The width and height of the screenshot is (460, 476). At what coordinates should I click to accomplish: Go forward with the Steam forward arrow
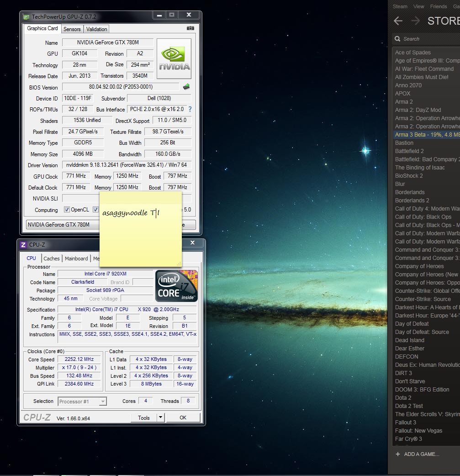point(415,21)
